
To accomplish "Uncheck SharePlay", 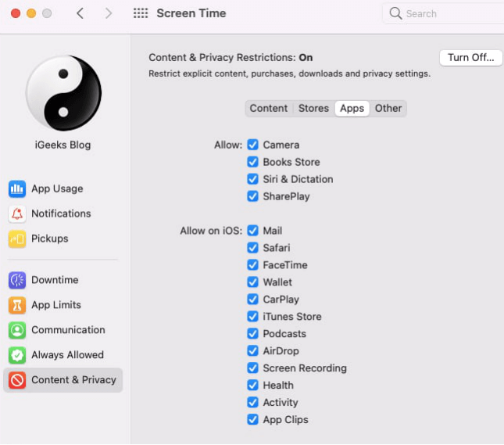I will [x=252, y=196].
